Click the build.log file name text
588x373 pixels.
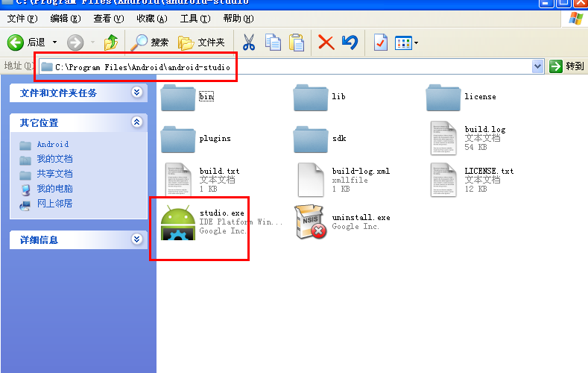(x=485, y=130)
